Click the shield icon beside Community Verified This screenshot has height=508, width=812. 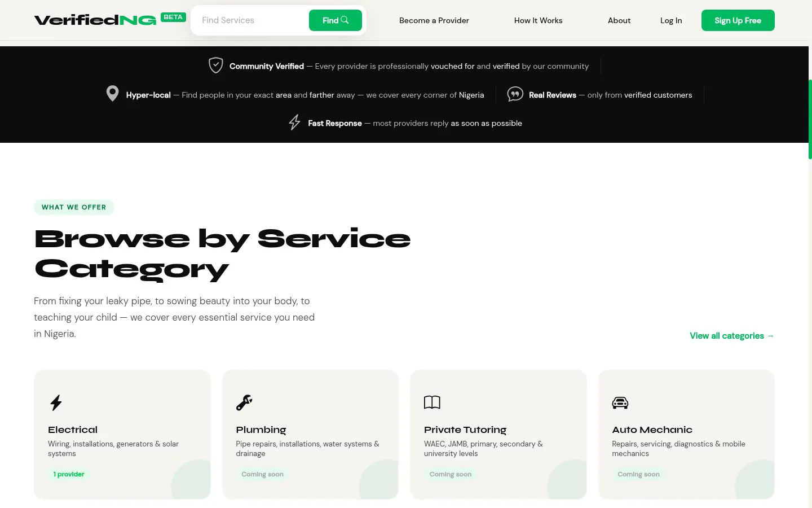click(215, 65)
